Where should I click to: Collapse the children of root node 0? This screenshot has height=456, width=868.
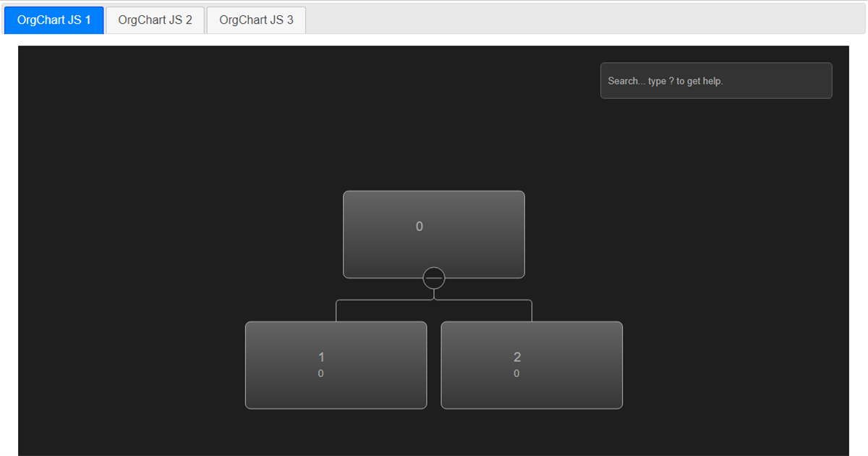click(x=434, y=278)
